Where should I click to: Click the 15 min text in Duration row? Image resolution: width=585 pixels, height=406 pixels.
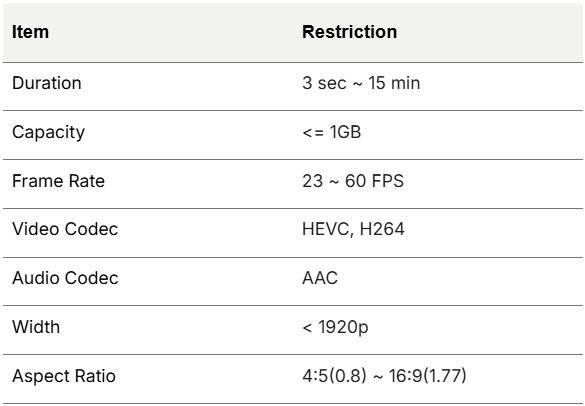394,83
